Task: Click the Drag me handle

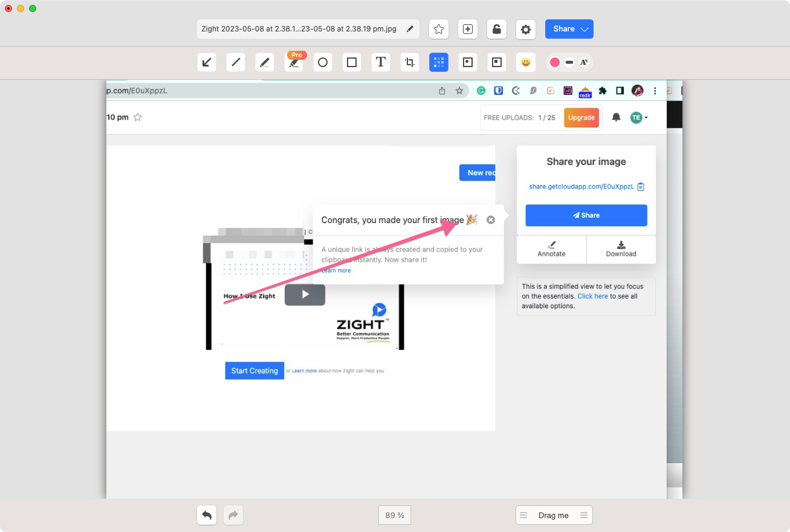Action: coord(554,515)
